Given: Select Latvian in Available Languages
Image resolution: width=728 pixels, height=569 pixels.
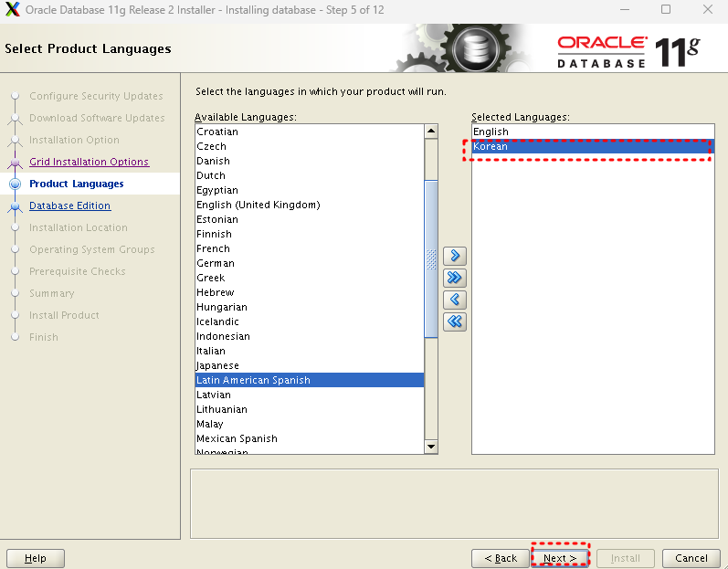Looking at the screenshot, I should coord(310,395).
